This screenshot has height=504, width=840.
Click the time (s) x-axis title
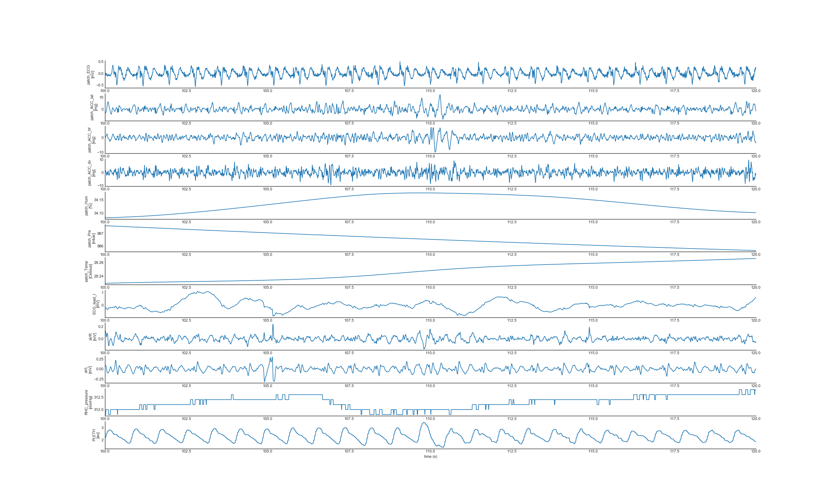click(430, 456)
